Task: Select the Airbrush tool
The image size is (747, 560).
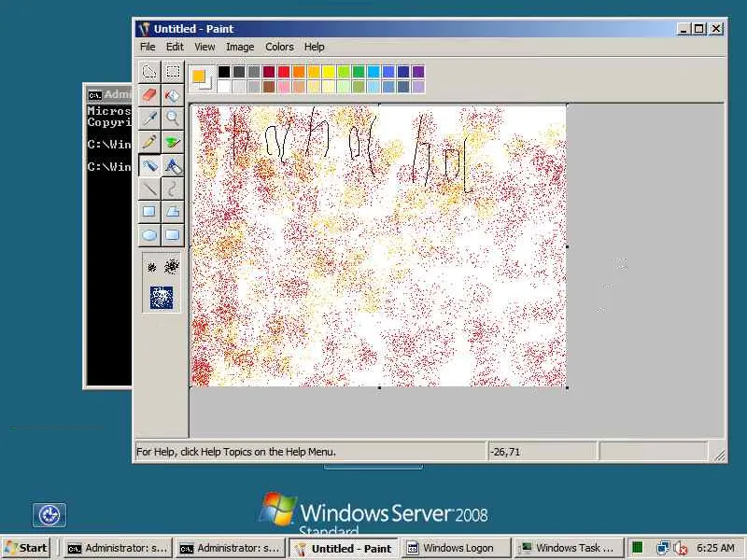Action: point(149,166)
